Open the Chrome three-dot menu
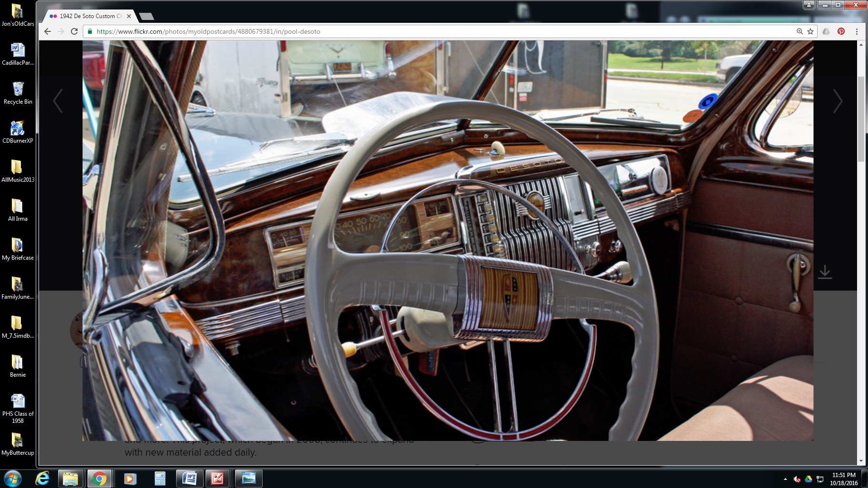 [x=857, y=31]
